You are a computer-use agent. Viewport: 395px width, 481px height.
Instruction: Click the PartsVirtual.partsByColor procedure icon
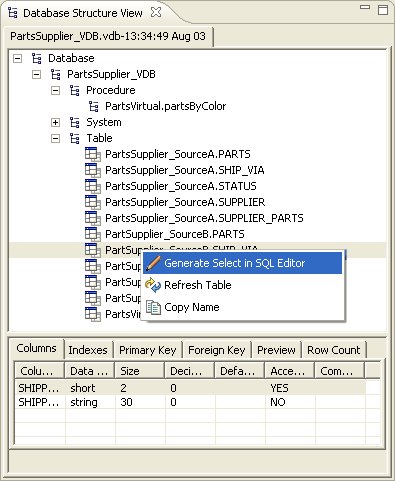click(x=93, y=106)
